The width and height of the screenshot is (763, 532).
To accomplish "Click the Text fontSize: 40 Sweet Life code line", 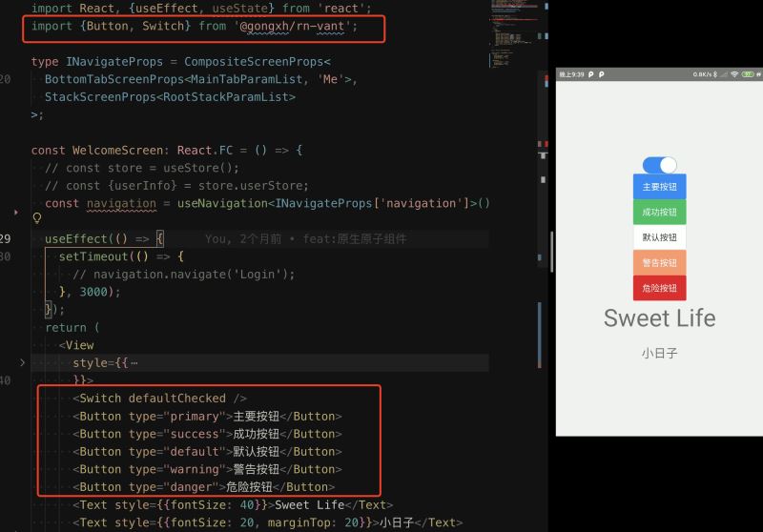I will (233, 504).
